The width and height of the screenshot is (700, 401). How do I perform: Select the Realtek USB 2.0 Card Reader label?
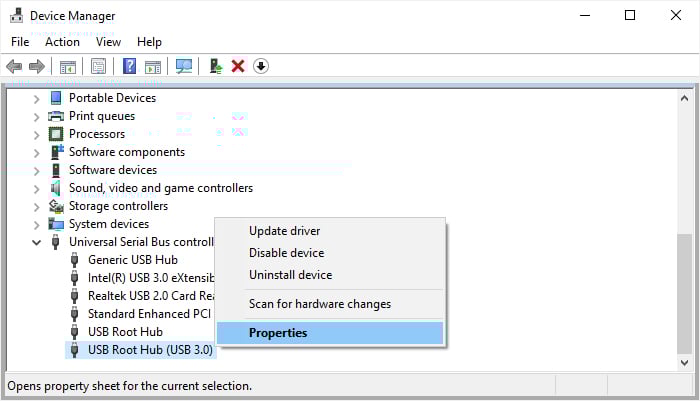[x=151, y=296]
